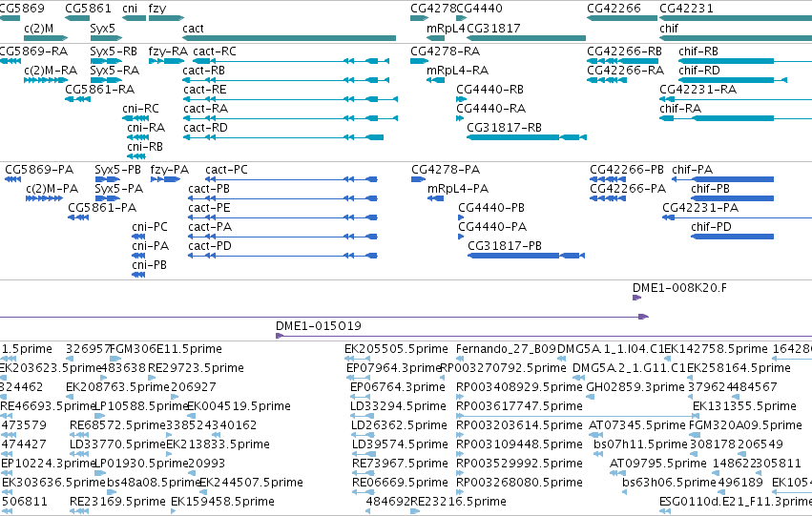Select the cact-PB protein label
Image resolution: width=812 pixels, height=516 pixels.
209,189
